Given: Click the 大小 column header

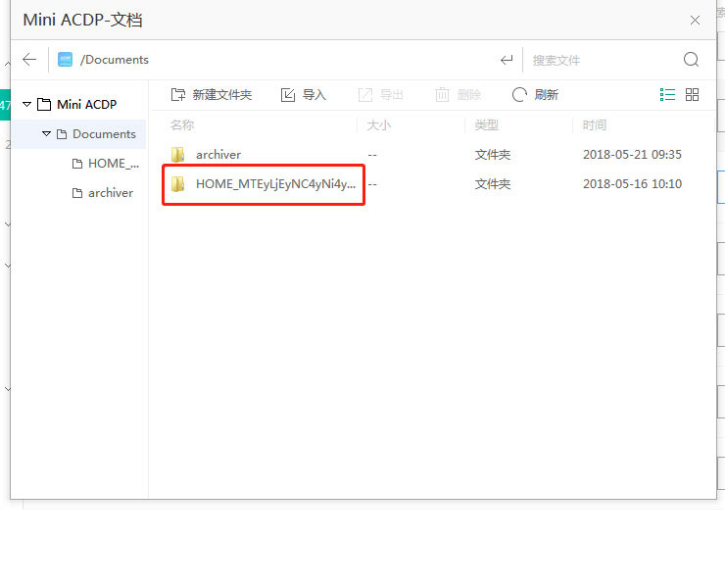Looking at the screenshot, I should coord(379,124).
